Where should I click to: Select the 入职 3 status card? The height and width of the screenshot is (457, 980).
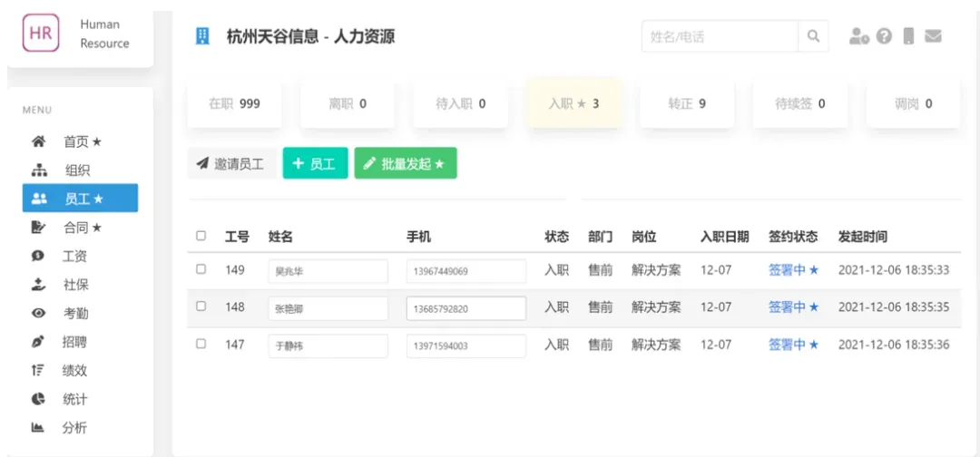[x=573, y=103]
